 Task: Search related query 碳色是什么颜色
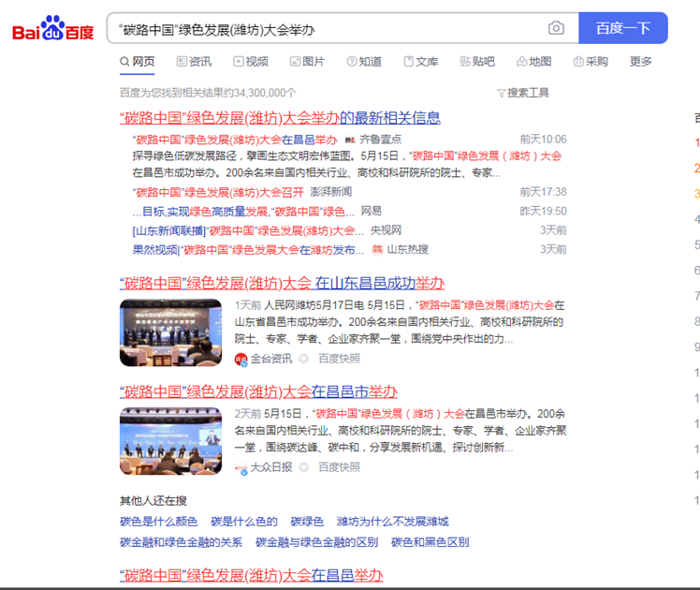point(158,522)
